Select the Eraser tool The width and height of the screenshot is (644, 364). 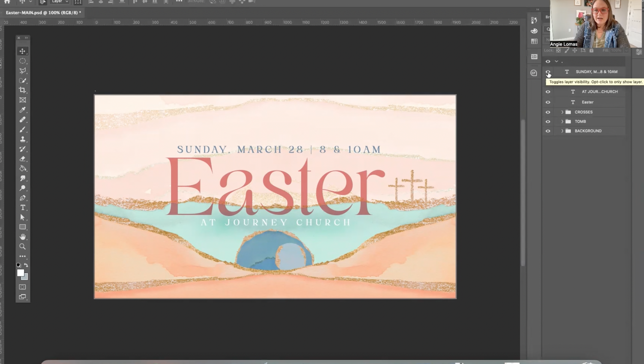click(x=23, y=159)
